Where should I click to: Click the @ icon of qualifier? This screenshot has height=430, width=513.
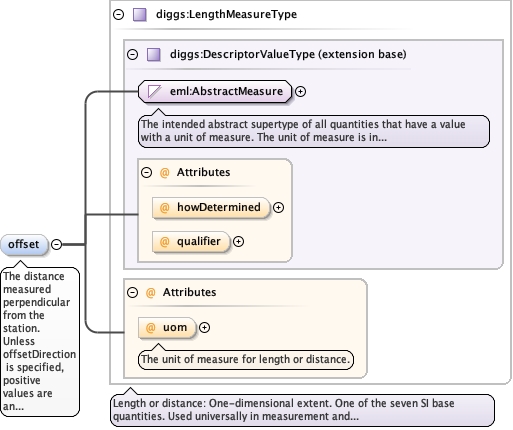(x=165, y=242)
